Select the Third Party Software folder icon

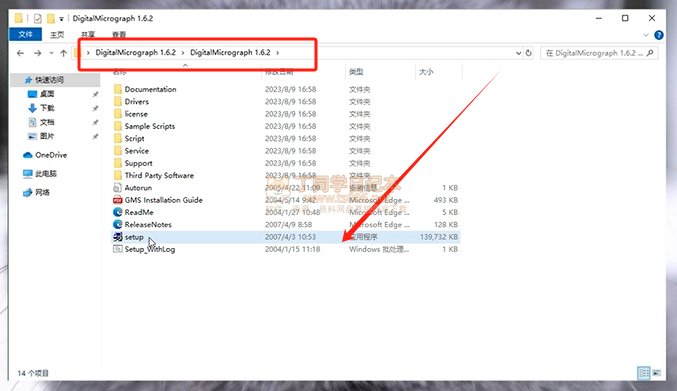point(117,175)
